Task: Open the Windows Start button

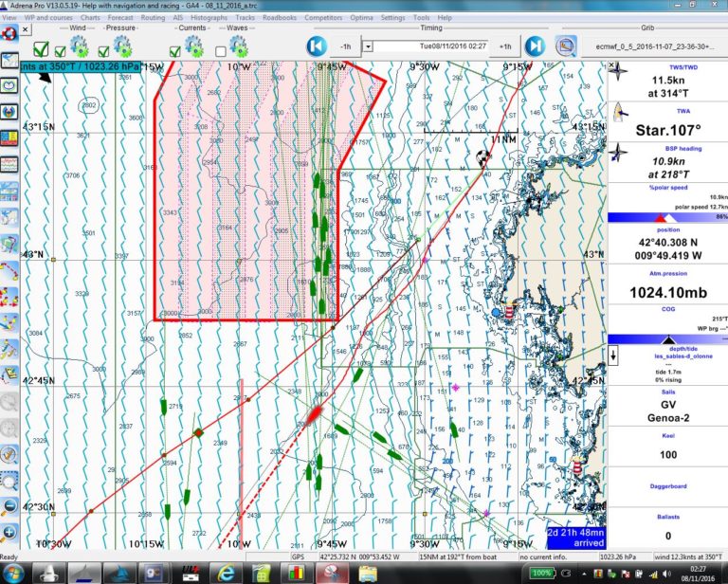Action: (13, 574)
